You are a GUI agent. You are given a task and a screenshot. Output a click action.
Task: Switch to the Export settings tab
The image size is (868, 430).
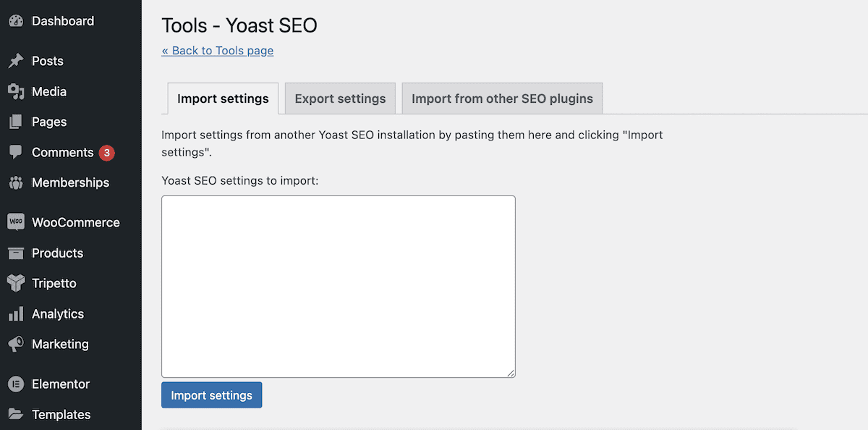point(340,98)
